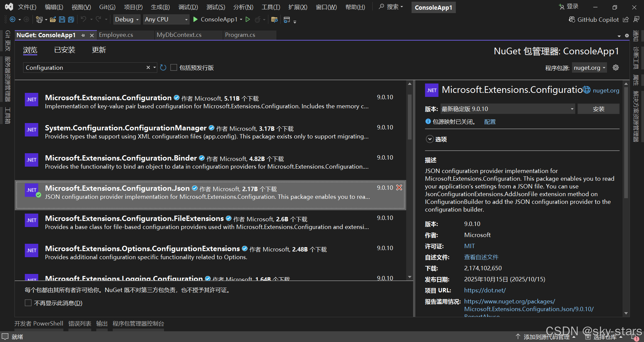Open the ConsoleApp1 startup project dropdown arrow

click(241, 19)
